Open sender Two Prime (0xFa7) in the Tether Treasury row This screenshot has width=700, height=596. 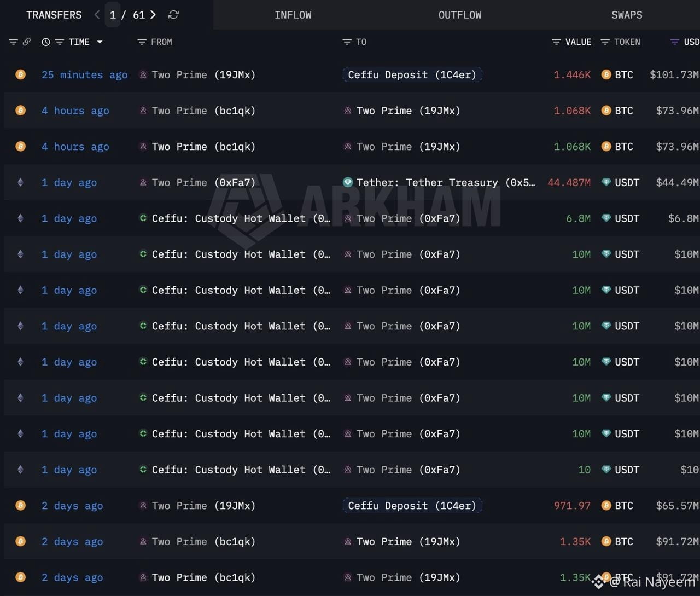203,183
